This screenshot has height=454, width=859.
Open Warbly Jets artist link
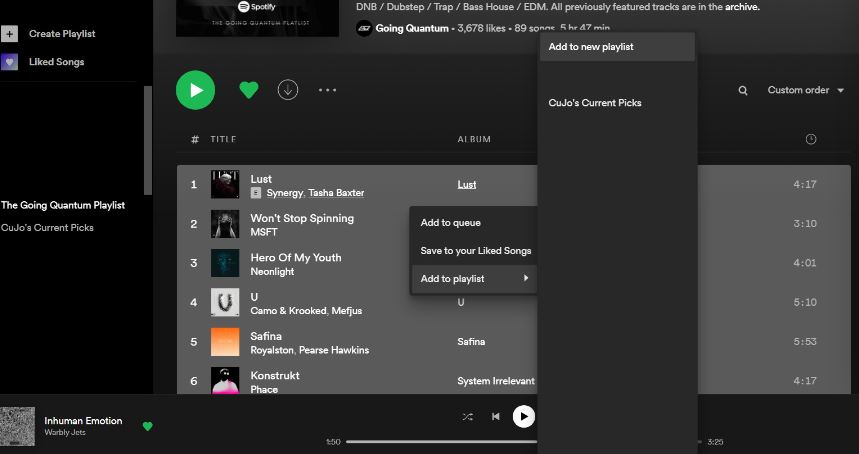pos(65,433)
